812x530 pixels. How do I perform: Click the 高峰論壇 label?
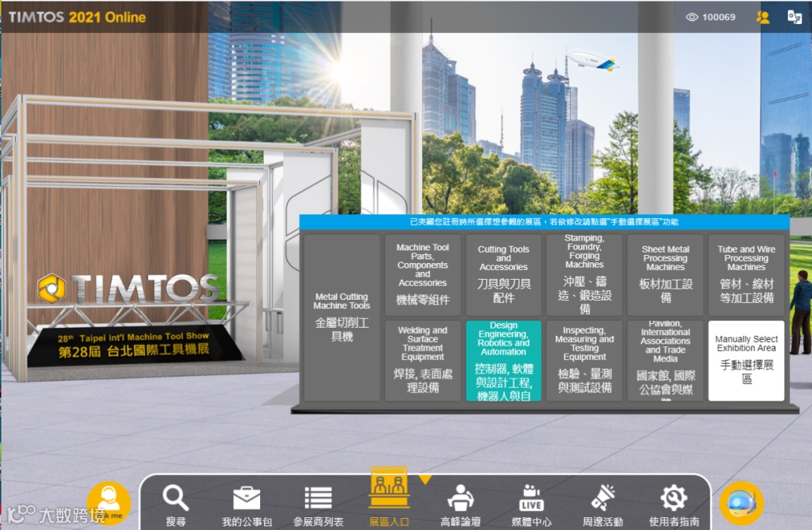pos(460,522)
